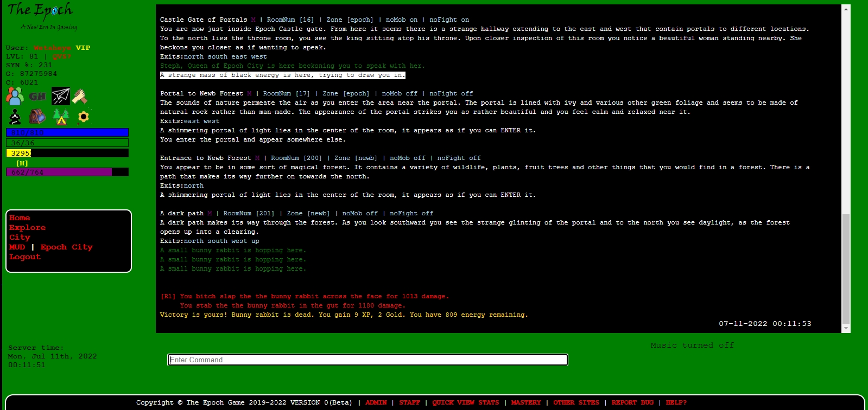The image size is (868, 410).
Task: Click the three-people friends icon
Action: (x=15, y=97)
